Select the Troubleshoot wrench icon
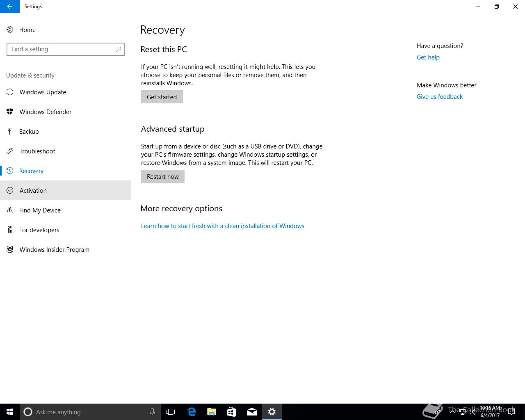 10,151
